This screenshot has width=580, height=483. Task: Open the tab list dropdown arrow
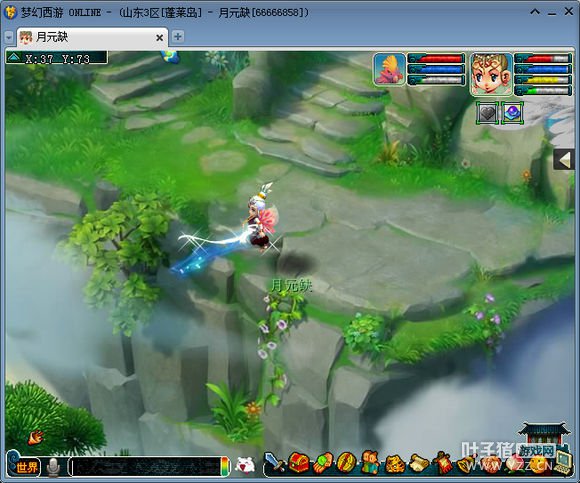point(9,37)
